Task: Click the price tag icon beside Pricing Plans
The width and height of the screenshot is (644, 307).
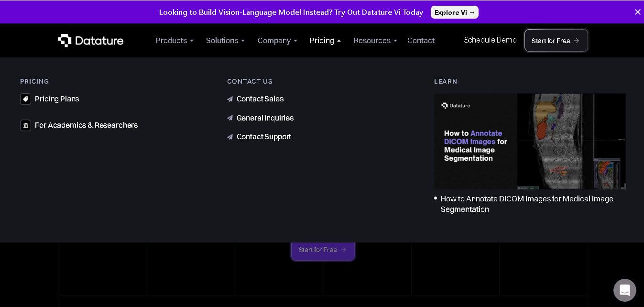Action: (x=25, y=99)
